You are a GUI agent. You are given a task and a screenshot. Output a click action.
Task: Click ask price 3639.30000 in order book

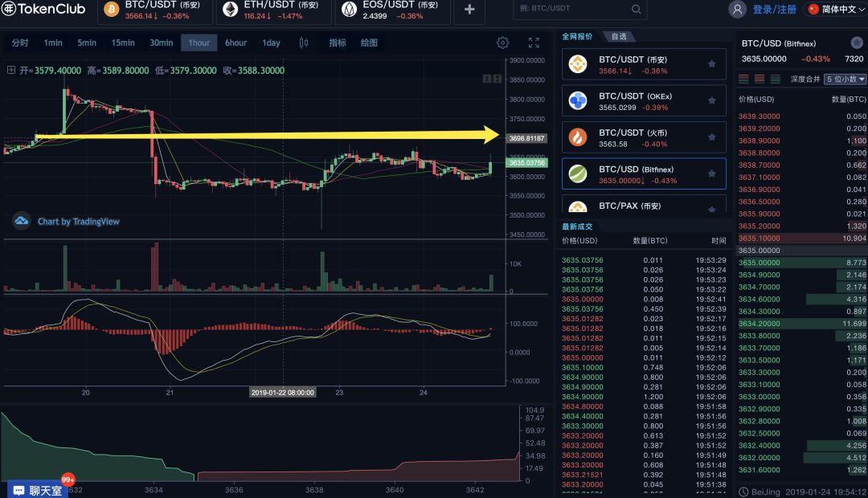pos(759,116)
